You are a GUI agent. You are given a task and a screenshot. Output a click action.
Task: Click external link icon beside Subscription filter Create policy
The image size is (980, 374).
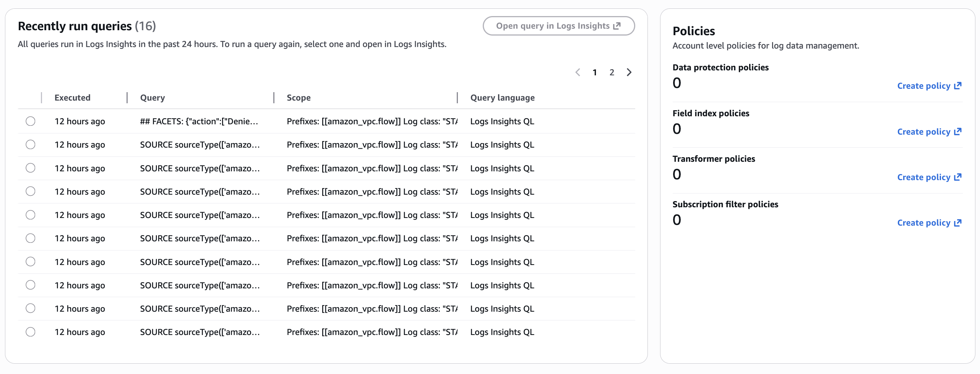tap(958, 223)
